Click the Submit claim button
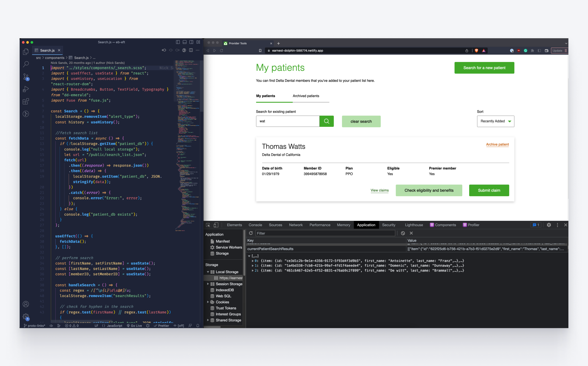The height and width of the screenshot is (366, 588). click(x=489, y=190)
